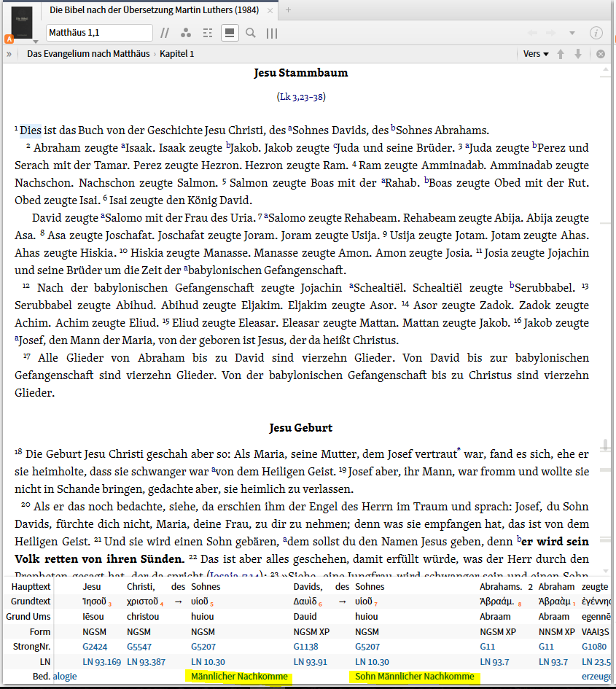Open the visual filters three-dots icon
Screen dimensions: 616x689
click(x=186, y=33)
